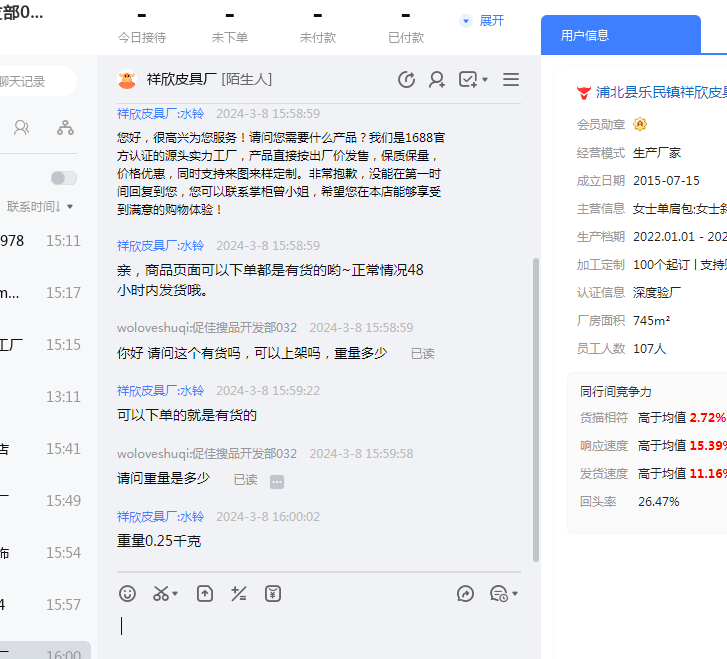Click 展开 to expand the stats bar
The height and width of the screenshot is (659, 727).
tap(482, 21)
